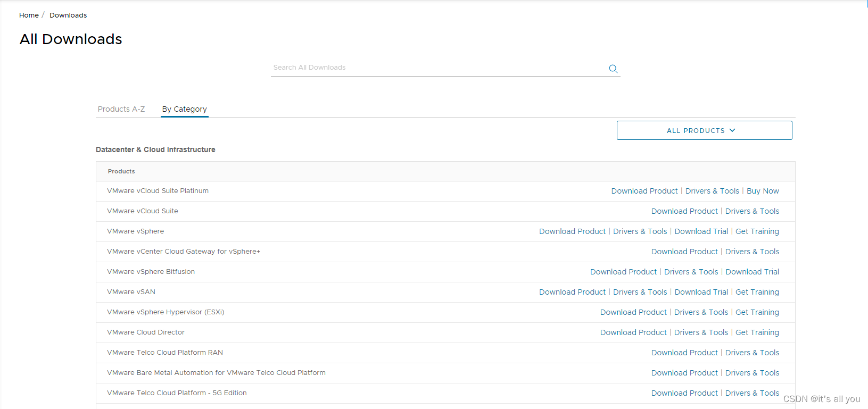This screenshot has height=409, width=868.
Task: Select VMware vSphere Hypervisor (ESXi) name
Action: 166,312
